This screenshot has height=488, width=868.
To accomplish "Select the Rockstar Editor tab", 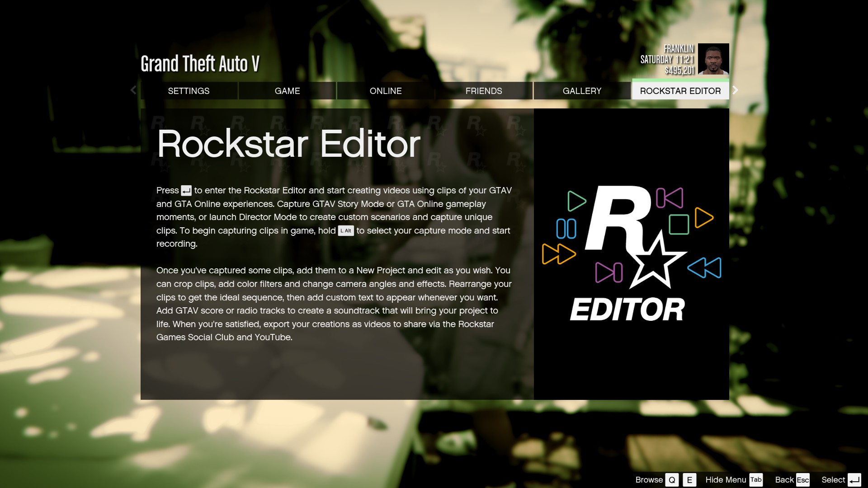I will [680, 91].
